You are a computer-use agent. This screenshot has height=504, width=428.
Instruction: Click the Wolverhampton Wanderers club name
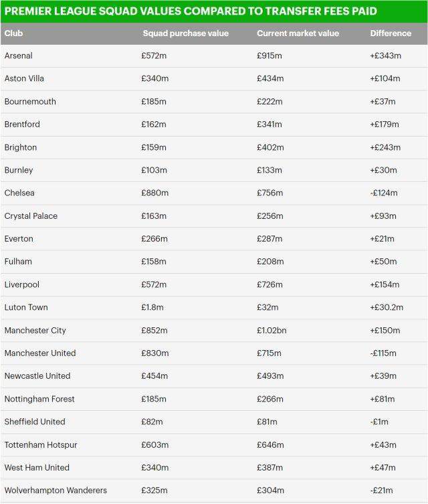click(x=56, y=491)
